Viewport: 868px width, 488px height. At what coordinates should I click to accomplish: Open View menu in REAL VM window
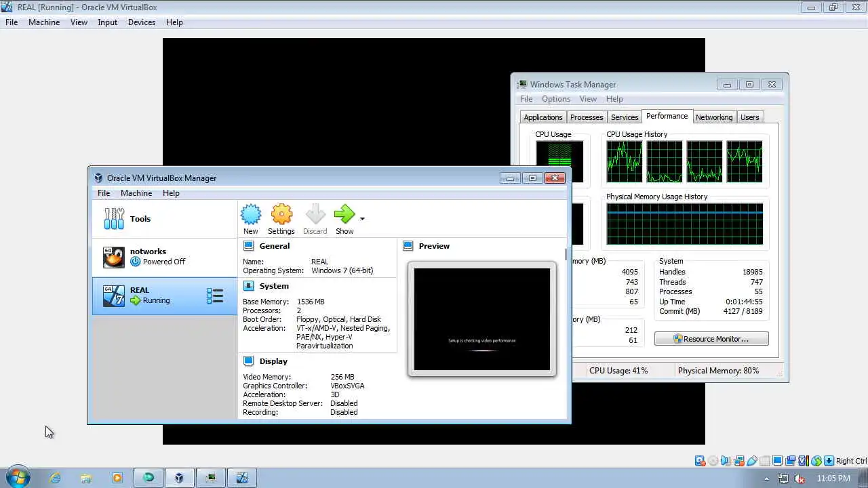[79, 22]
